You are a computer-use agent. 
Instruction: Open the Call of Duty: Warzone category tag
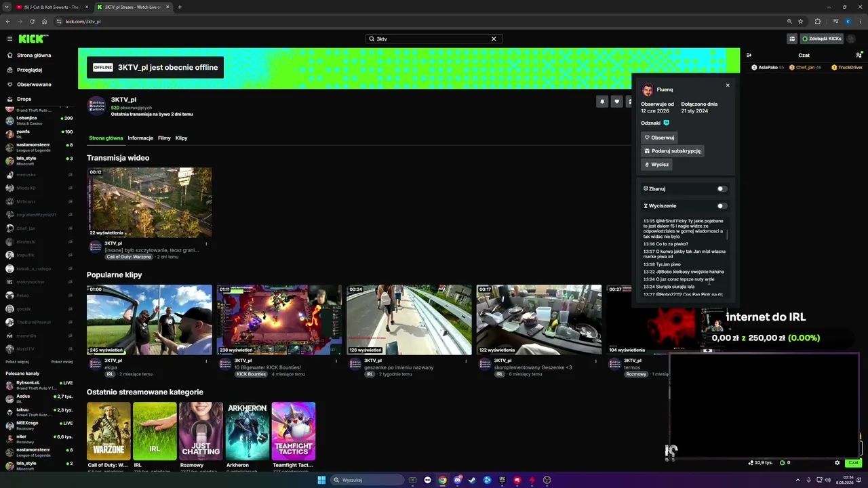pos(130,257)
